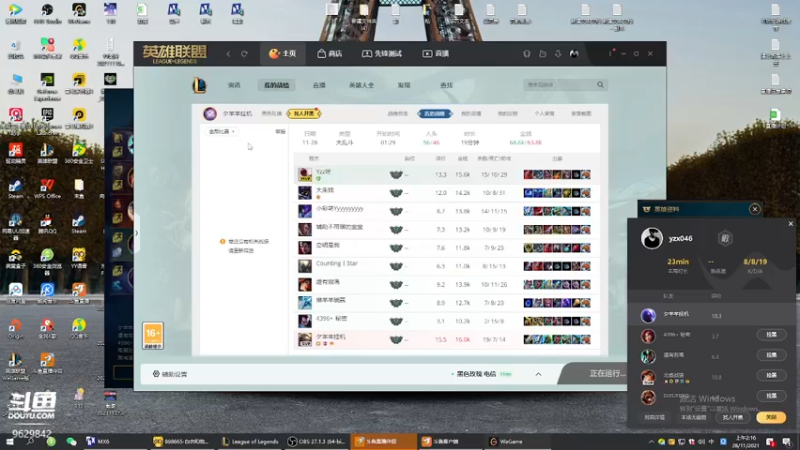
Task: Open League of Legends taskbar item
Action: [x=250, y=442]
